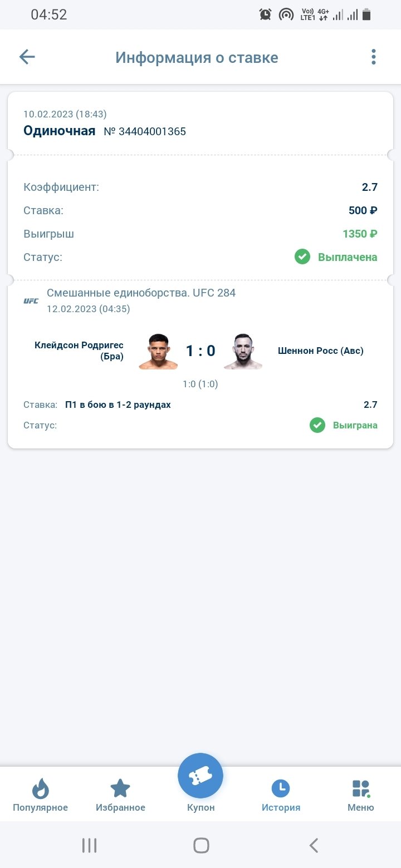This screenshot has height=868, width=401.
Task: Tap the Клейдсон Родригес (Бра) name
Action: (x=79, y=351)
